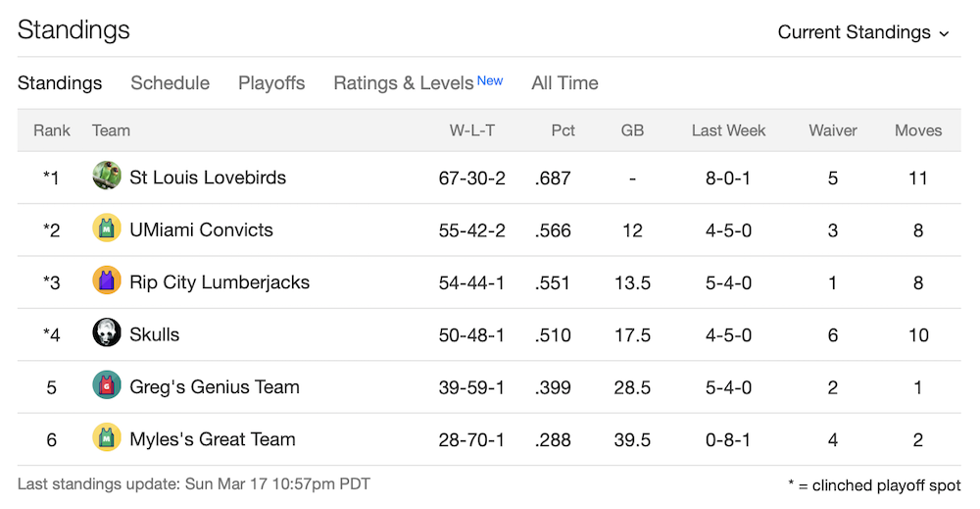Select the Standings tab
980x509 pixels.
click(60, 83)
